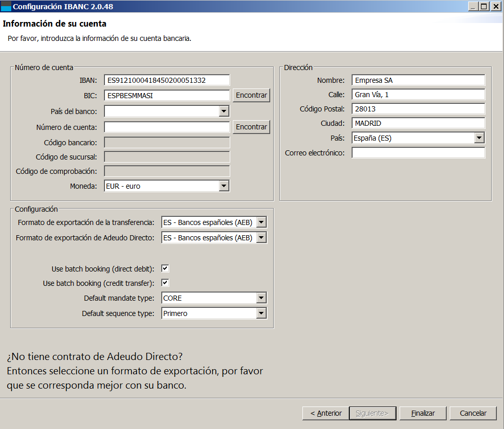Click Encontrar button next to BIC
Screen dimensions: 504x429
(251, 96)
